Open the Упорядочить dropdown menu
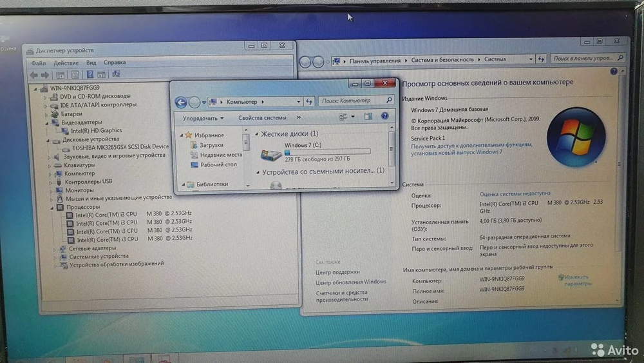The width and height of the screenshot is (644, 363). pyautogui.click(x=203, y=118)
